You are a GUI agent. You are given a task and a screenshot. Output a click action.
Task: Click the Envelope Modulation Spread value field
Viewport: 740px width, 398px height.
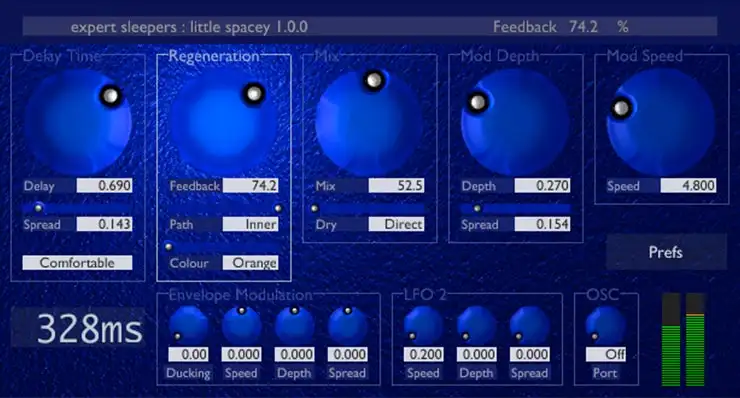(x=347, y=354)
